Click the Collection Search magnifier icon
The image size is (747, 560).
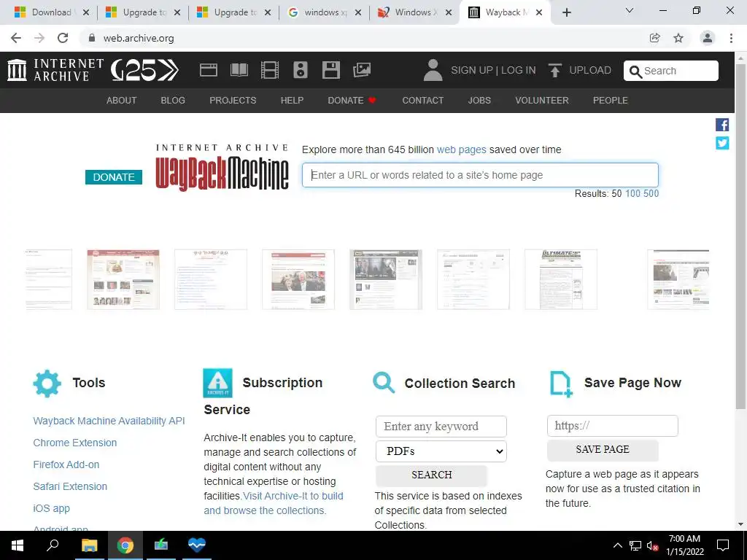384,383
